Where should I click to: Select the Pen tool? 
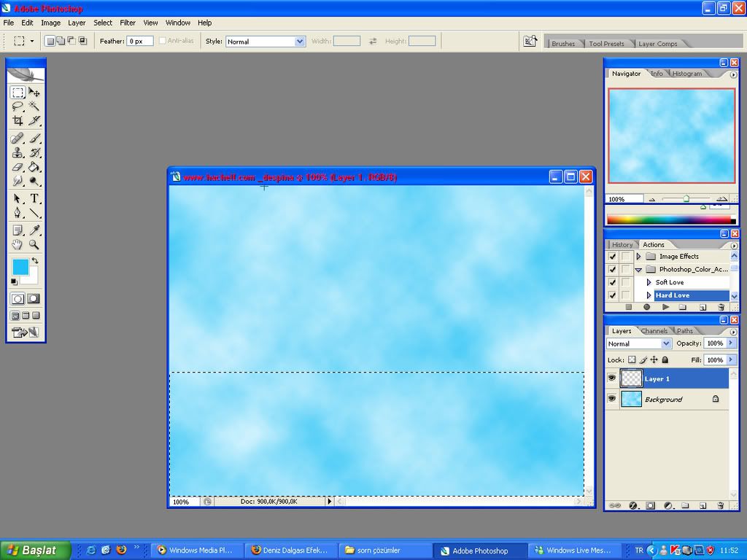[x=18, y=213]
